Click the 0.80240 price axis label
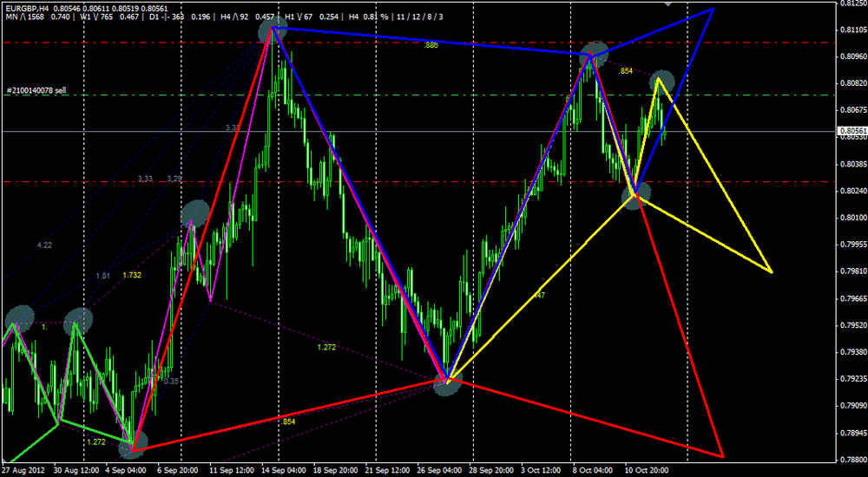Viewport: 868px width, 477px height. 852,192
